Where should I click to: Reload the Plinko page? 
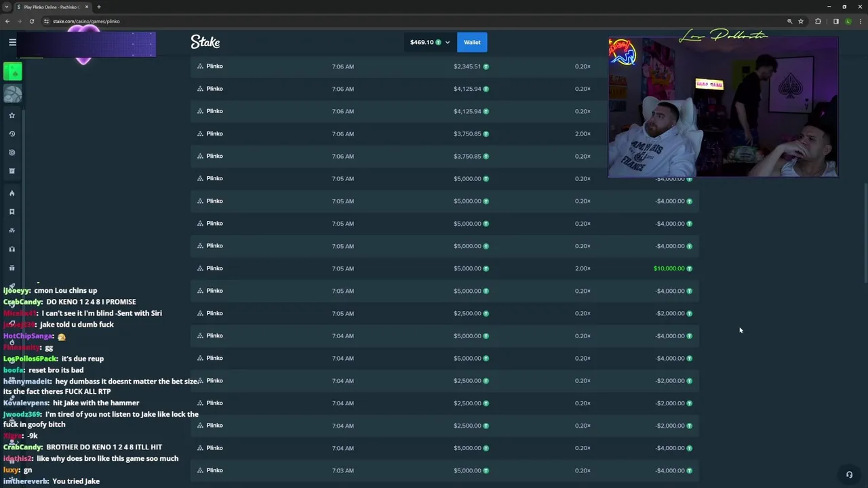(x=31, y=21)
